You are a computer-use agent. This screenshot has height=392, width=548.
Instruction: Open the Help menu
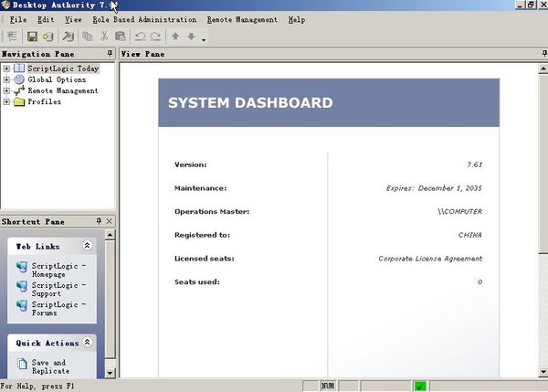point(297,19)
